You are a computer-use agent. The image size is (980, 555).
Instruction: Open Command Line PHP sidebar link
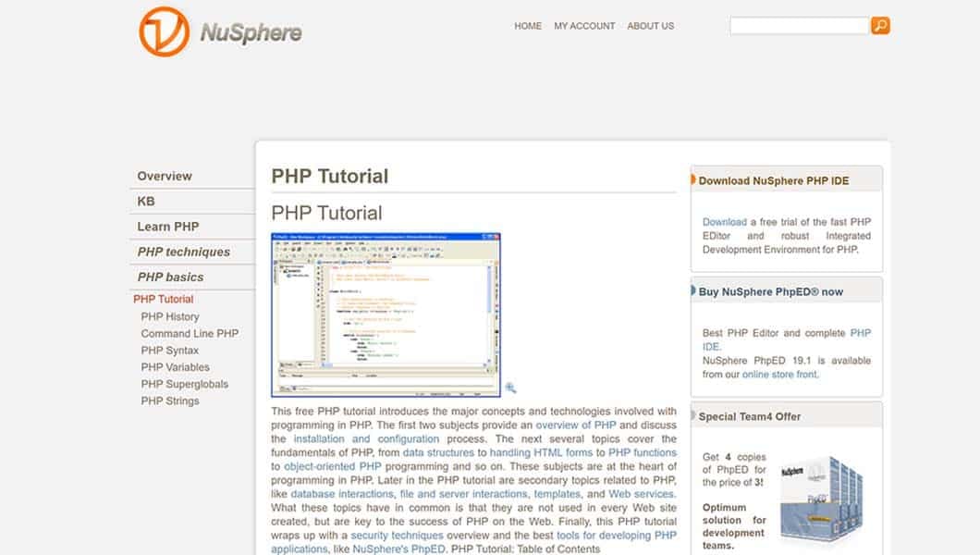click(x=190, y=334)
